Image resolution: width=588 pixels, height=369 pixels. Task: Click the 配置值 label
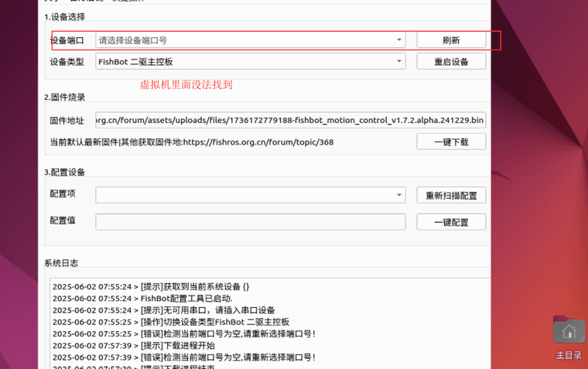[63, 220]
